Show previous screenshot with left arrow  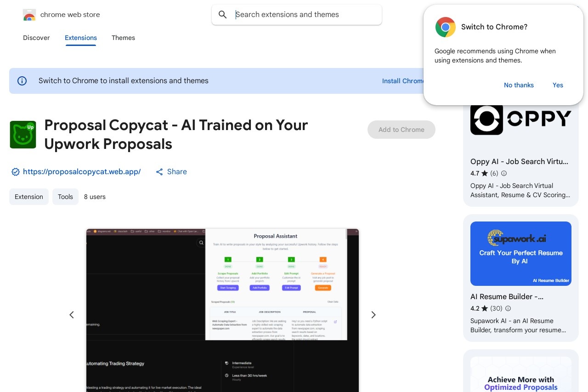coord(72,315)
